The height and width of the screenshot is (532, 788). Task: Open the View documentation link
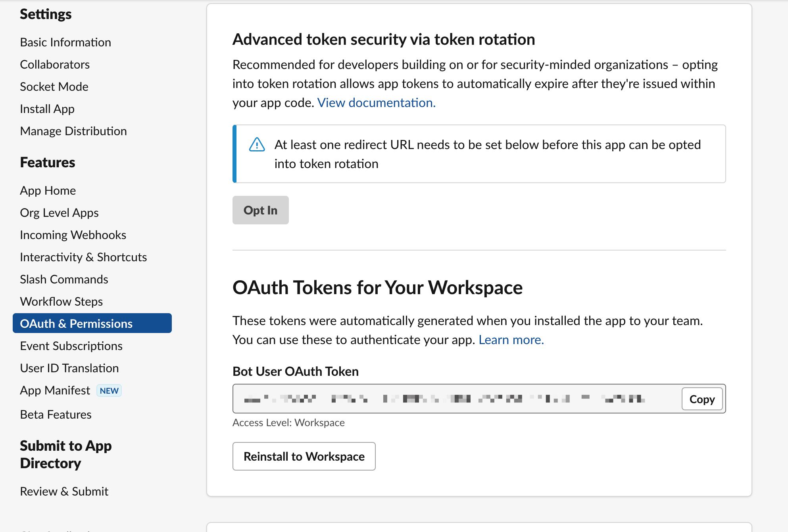pos(376,103)
